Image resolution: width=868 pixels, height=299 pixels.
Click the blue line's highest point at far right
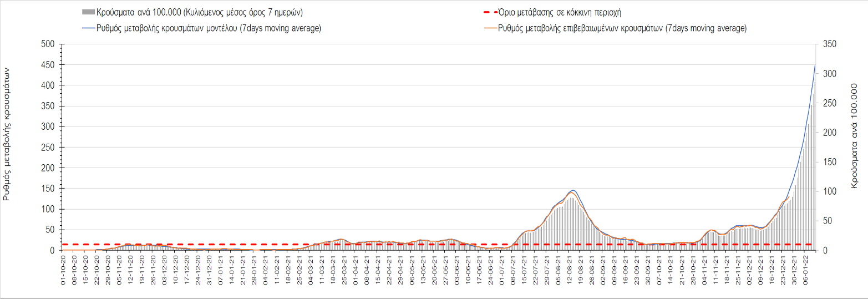815,65
